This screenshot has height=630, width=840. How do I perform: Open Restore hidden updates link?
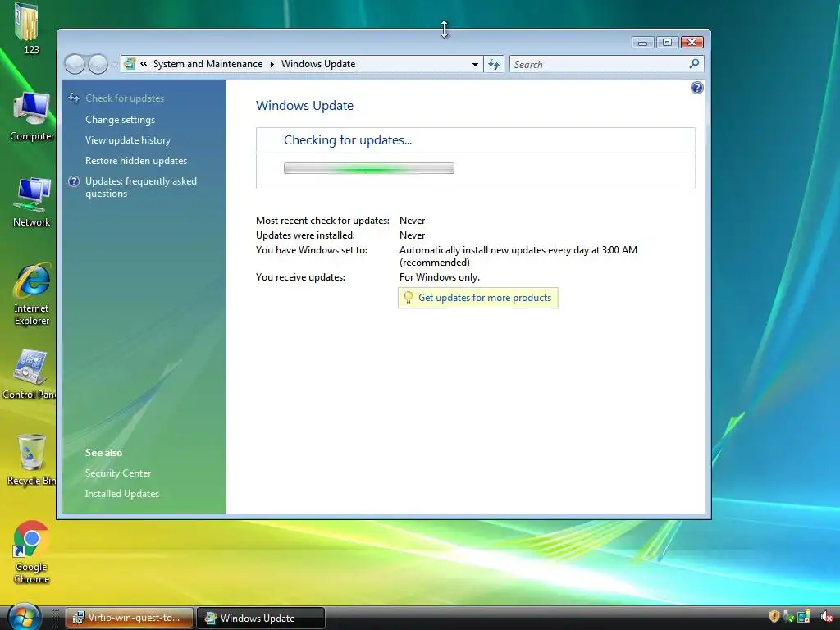[x=136, y=161]
